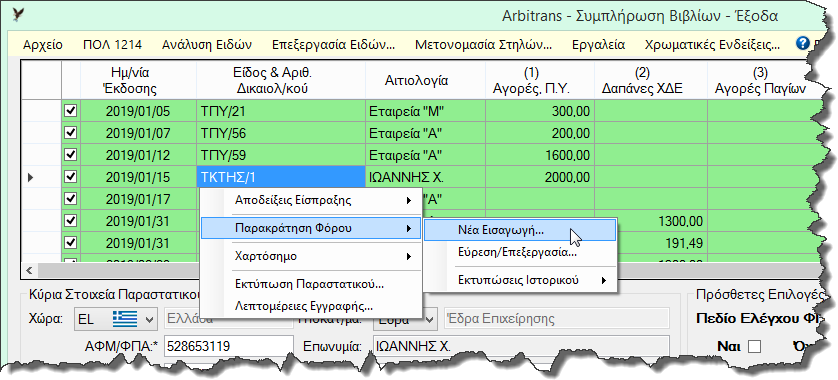Click the (2) Δαπάνες ΧΔΕ column header

tap(650, 80)
